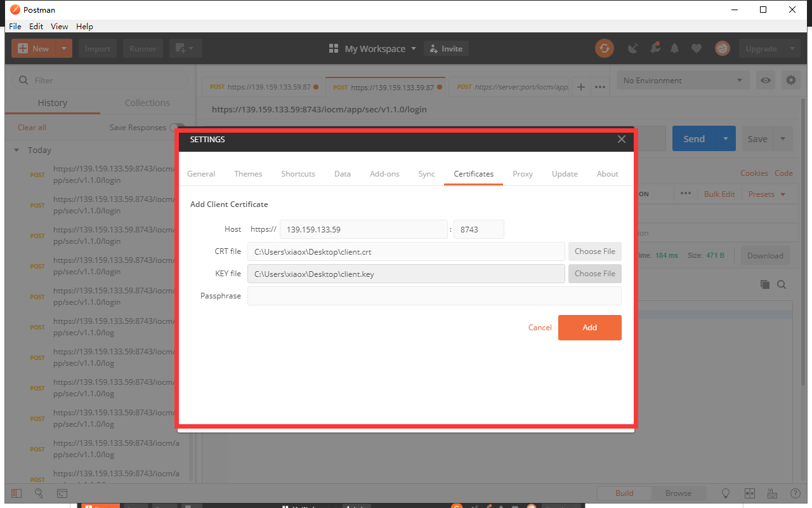Screen dimensions: 812x508
Task: Click the Passphrase input field
Action: (435, 296)
